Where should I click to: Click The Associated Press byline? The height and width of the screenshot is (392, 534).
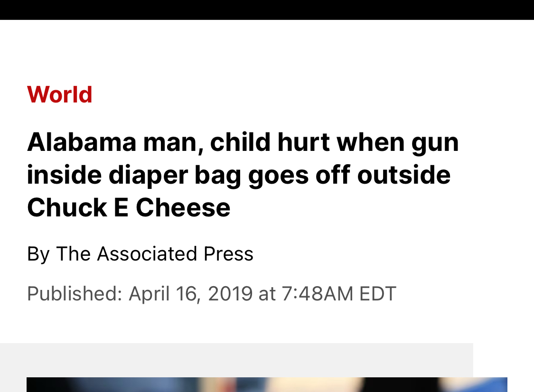click(x=154, y=254)
